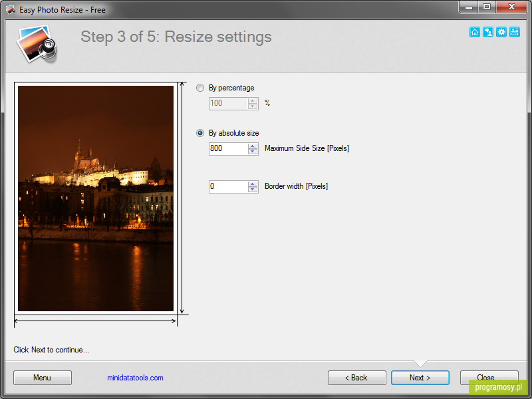Click the feedback speech-bubble person icon
Screen dimensions: 532x399
click(488, 32)
